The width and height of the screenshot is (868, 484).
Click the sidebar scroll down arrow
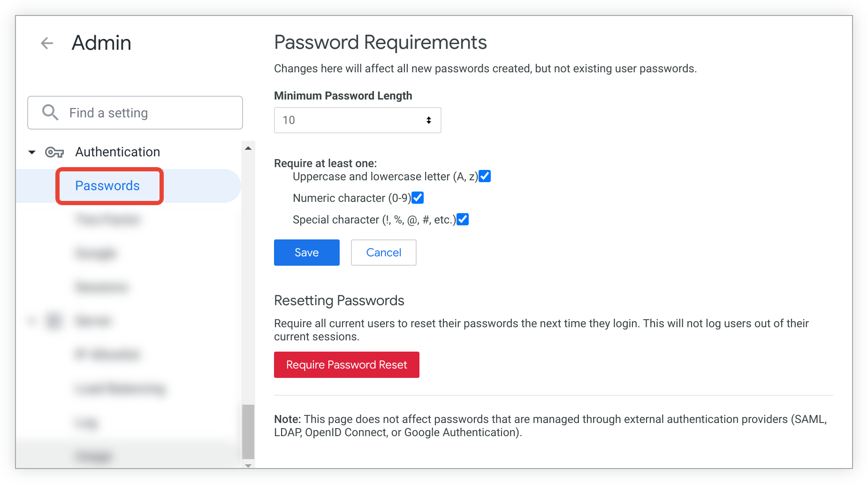coord(248,465)
